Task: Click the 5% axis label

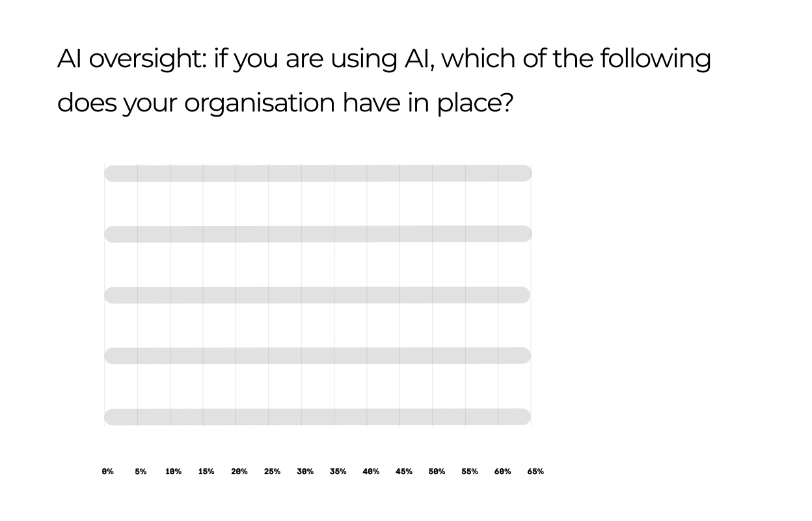Action: point(141,471)
